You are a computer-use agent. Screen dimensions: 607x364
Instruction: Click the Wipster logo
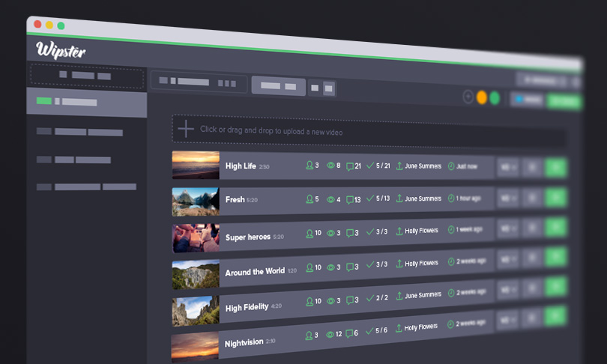pyautogui.click(x=61, y=50)
